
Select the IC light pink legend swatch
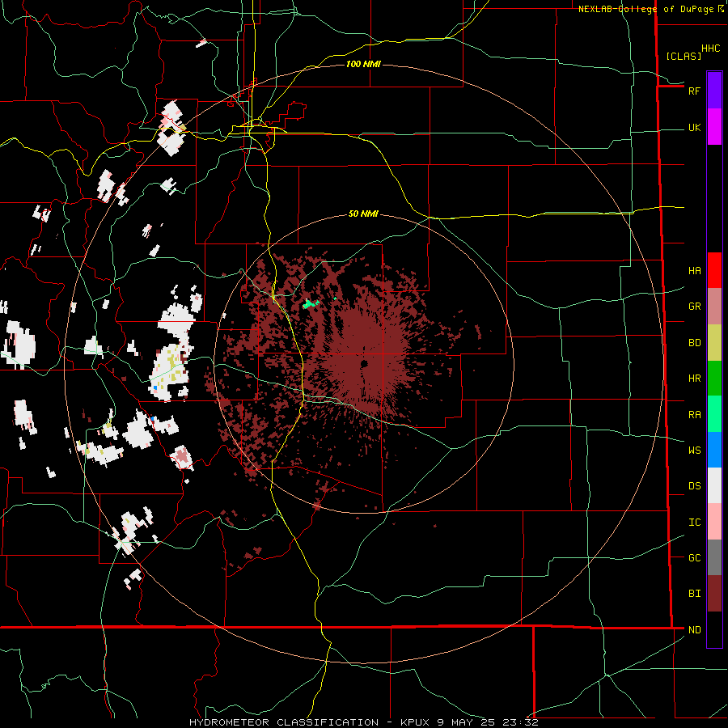714,522
